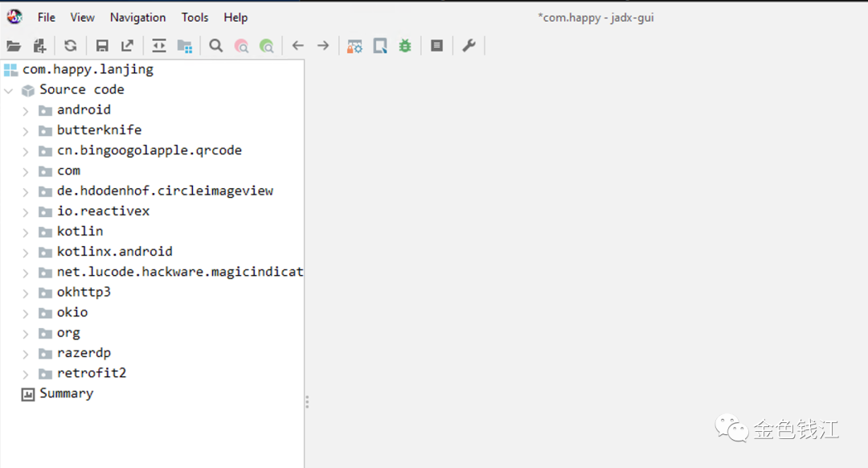The image size is (868, 468).
Task: Expand the okhttp3 package
Action: [x=26, y=293]
